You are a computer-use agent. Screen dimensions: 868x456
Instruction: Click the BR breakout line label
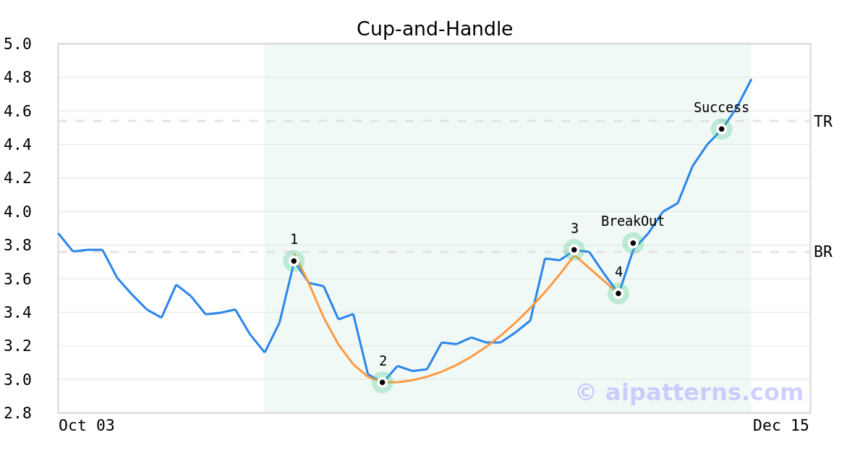[823, 252]
